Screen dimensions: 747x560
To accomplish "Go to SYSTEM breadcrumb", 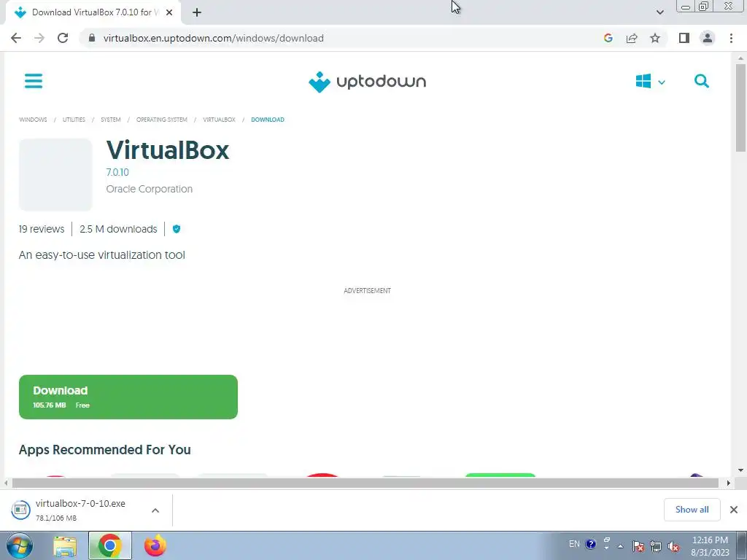I will coord(111,120).
